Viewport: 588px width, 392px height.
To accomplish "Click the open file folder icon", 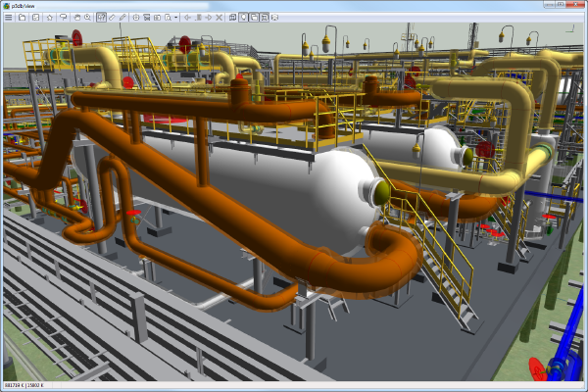I will tap(22, 18).
